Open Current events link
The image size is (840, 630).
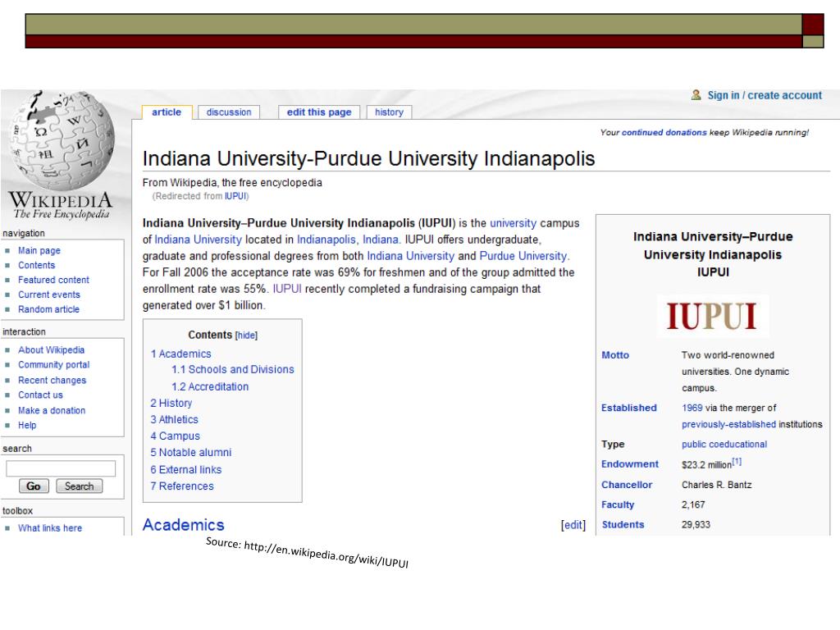(x=48, y=294)
